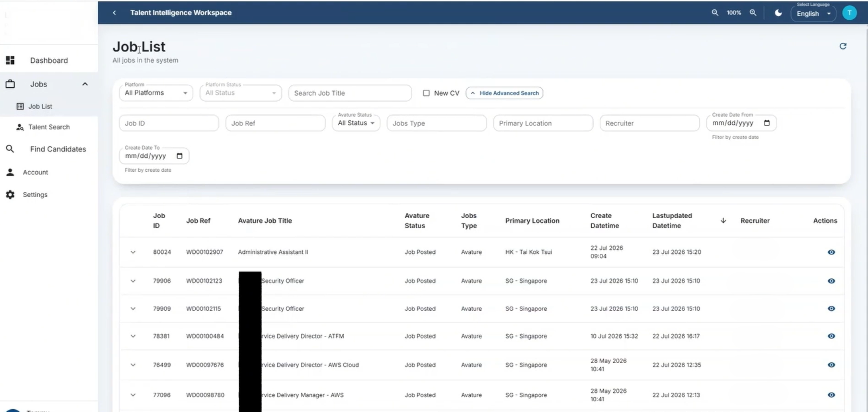
Task: Click the Dashboard grid icon
Action: click(x=10, y=60)
